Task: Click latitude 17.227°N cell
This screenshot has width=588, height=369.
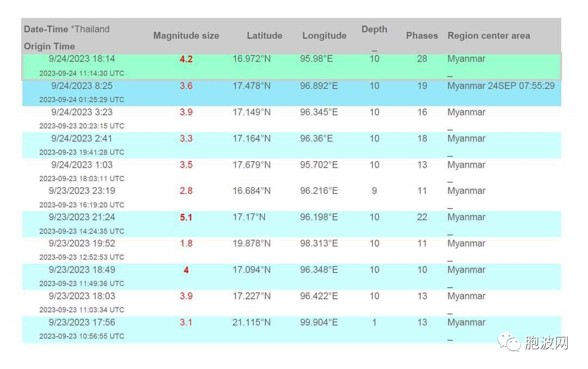Action: [x=251, y=296]
